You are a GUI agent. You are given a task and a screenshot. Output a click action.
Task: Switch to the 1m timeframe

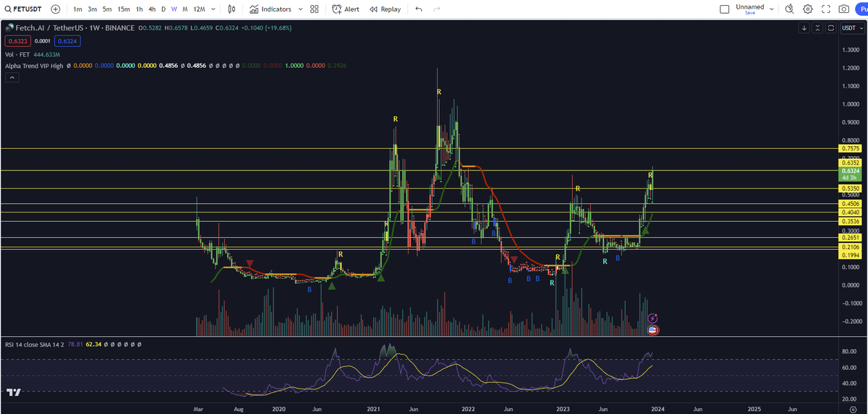[77, 9]
